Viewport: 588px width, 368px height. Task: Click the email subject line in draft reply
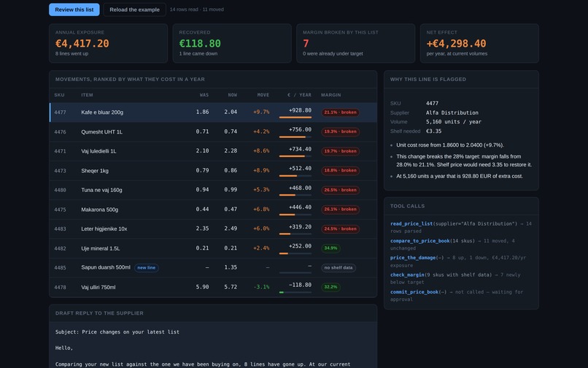[117, 332]
